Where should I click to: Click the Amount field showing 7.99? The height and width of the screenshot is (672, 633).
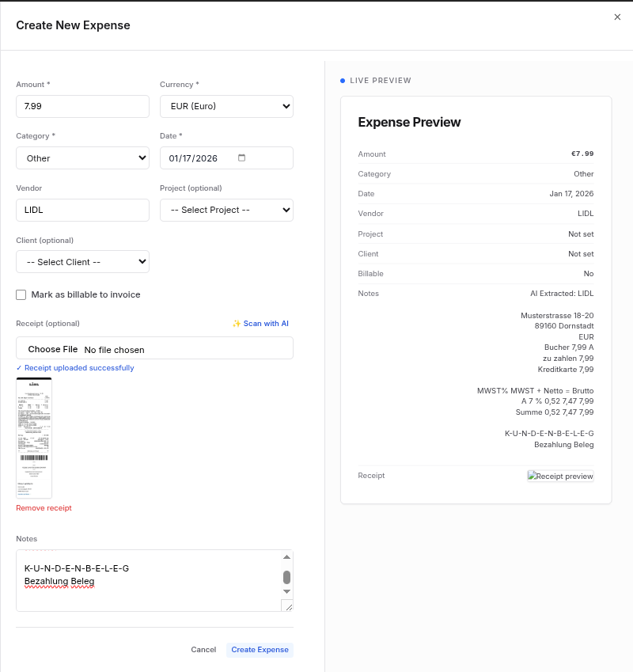point(82,106)
